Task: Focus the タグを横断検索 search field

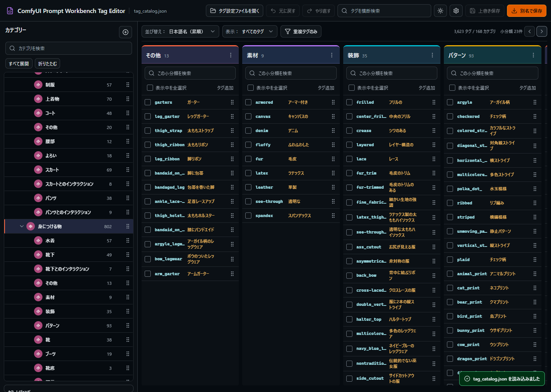Action: 384,11
